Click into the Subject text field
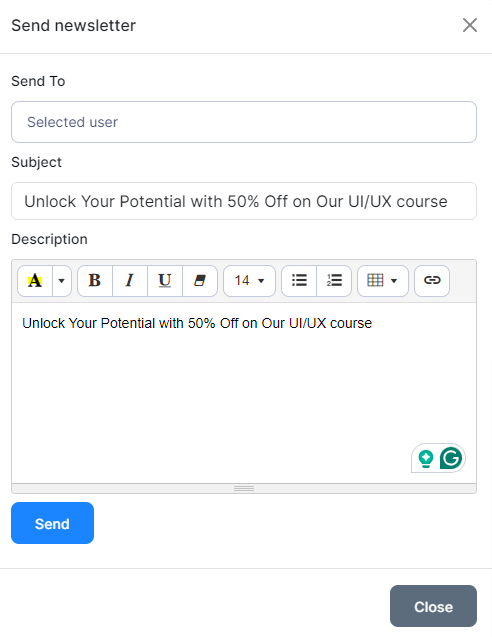This screenshot has height=637, width=492. (244, 201)
